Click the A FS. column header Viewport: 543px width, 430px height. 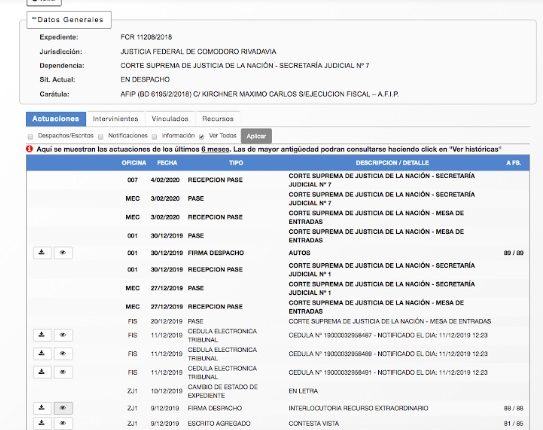tap(514, 163)
